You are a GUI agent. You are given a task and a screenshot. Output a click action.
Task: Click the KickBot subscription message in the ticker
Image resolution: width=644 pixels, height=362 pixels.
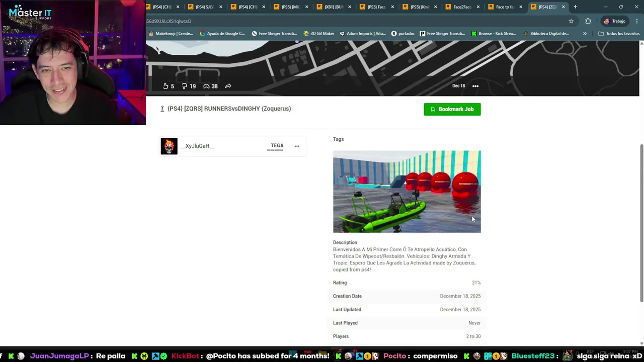268,356
